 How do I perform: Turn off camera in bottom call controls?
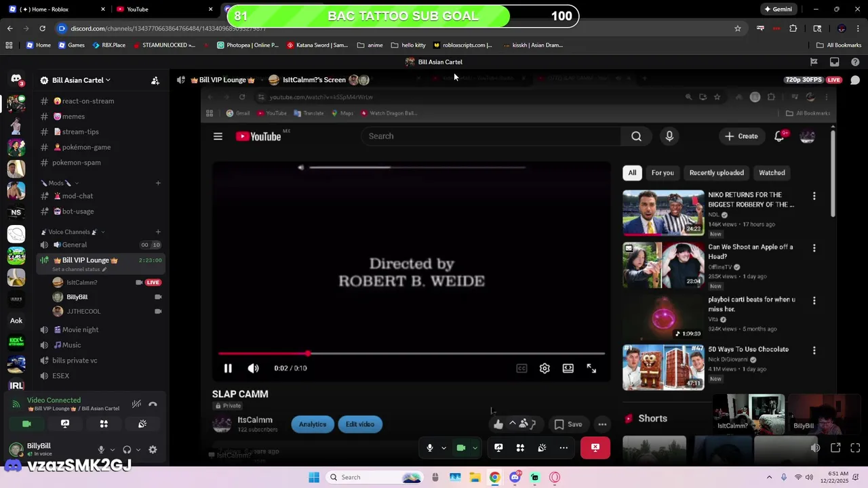pos(461,447)
